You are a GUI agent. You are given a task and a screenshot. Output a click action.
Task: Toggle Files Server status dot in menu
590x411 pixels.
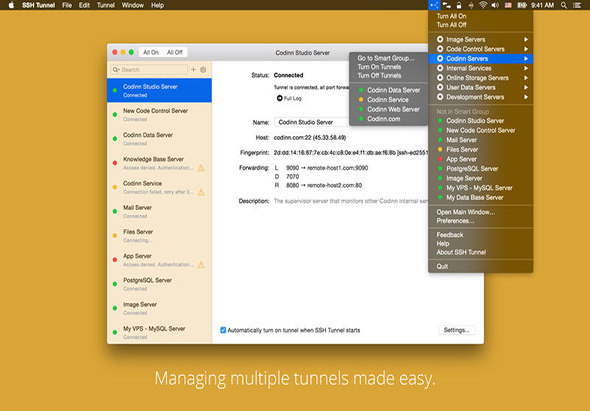click(440, 149)
